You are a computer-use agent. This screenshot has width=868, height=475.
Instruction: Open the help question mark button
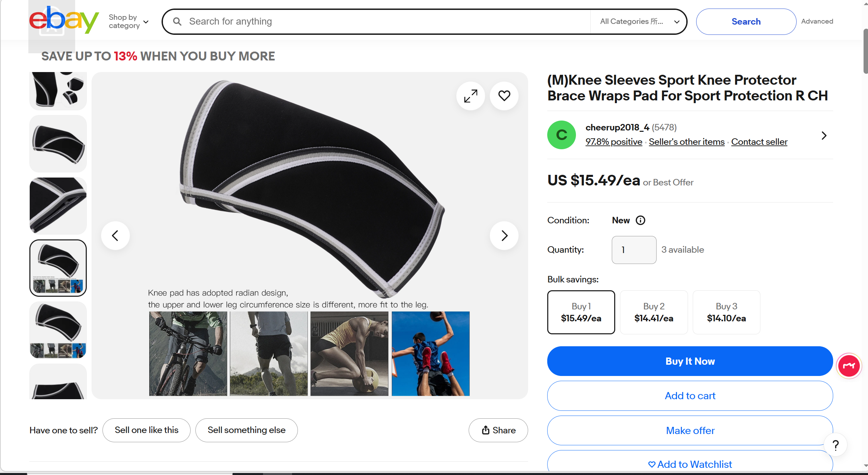pyautogui.click(x=835, y=445)
